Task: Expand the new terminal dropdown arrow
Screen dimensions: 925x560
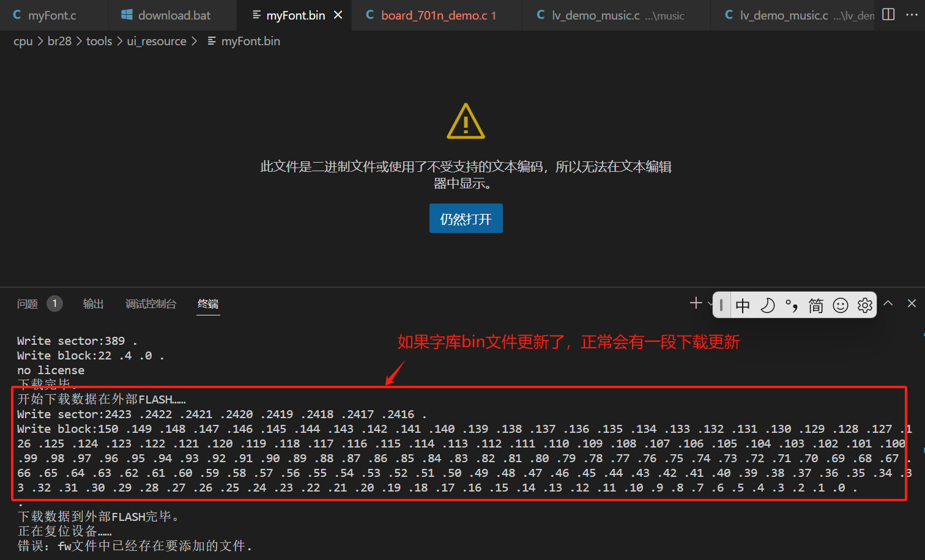Action: tap(710, 304)
